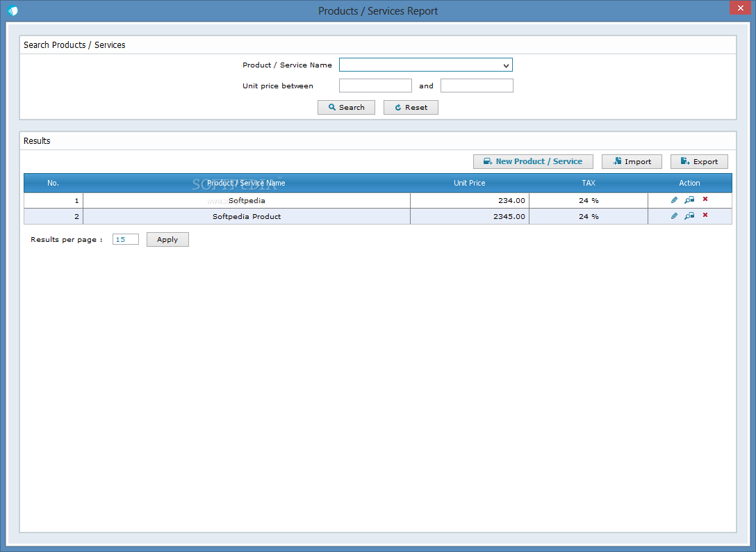
Task: Click the 234.00 unit price cell
Action: click(x=470, y=200)
